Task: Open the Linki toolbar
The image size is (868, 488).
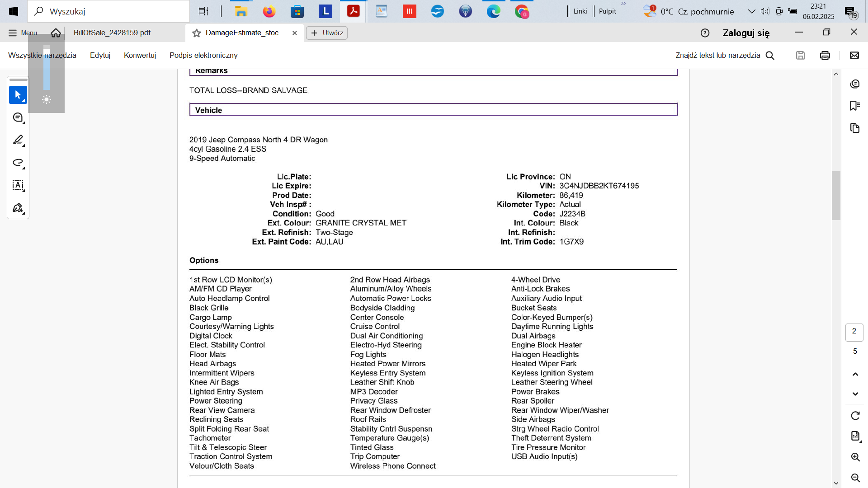Action: (x=580, y=11)
